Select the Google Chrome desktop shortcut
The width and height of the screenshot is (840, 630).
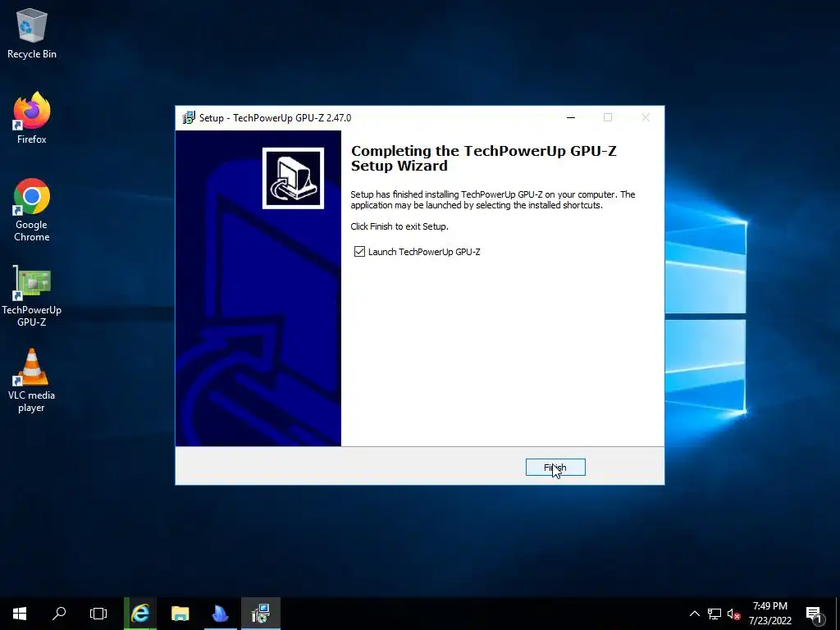32,209
